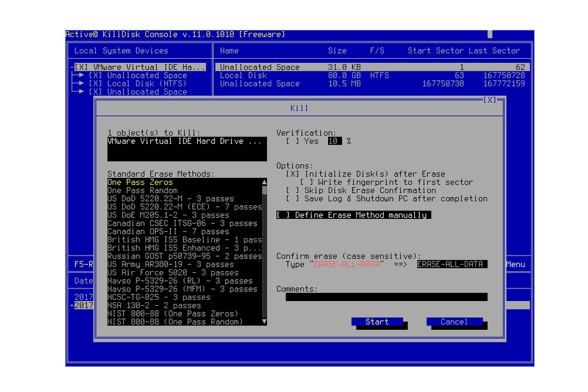The height and width of the screenshot is (392, 588).
Task: Collapse the VMware Virtual IDE tree node
Action: click(72, 68)
